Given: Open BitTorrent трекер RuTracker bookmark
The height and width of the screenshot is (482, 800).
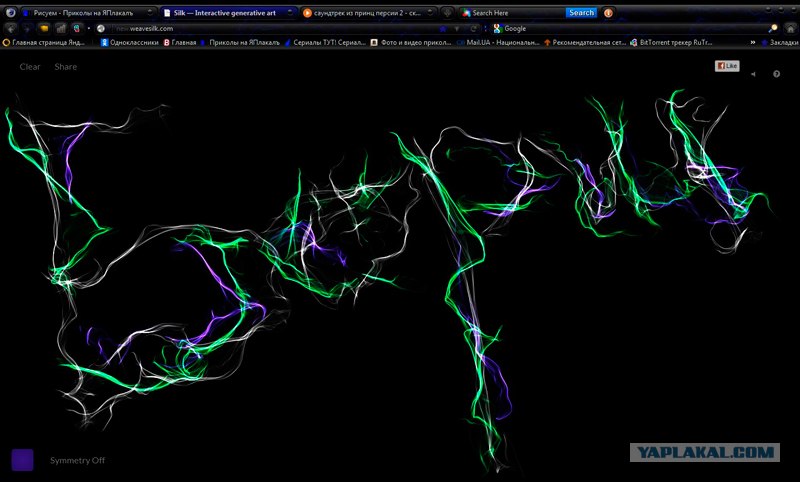Looking at the screenshot, I should point(682,43).
